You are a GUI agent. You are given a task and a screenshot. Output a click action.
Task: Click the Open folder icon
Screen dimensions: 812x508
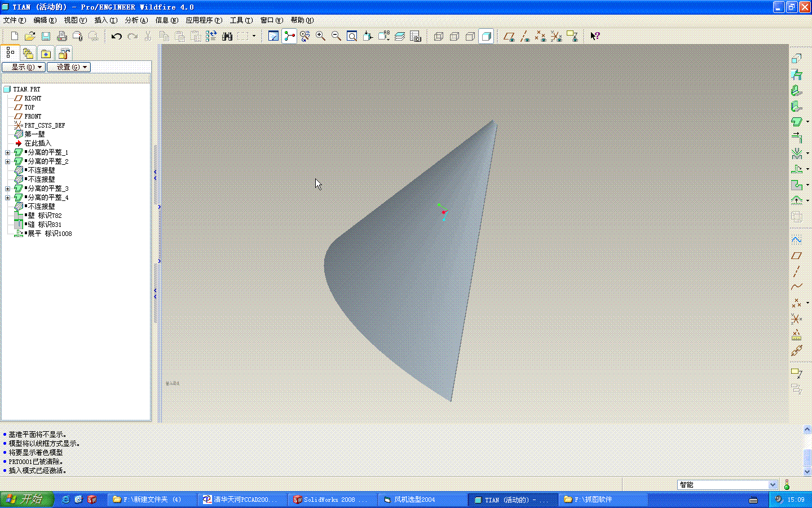coord(30,36)
